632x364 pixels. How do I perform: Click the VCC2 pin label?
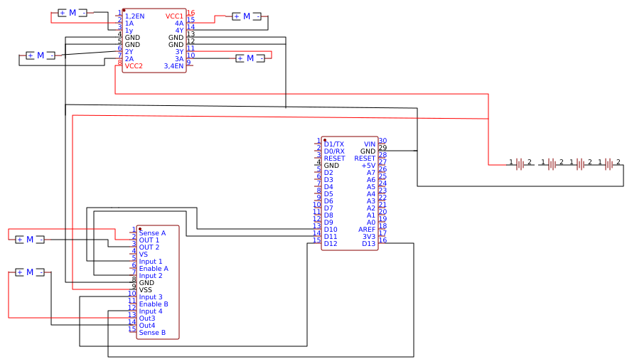(x=134, y=66)
